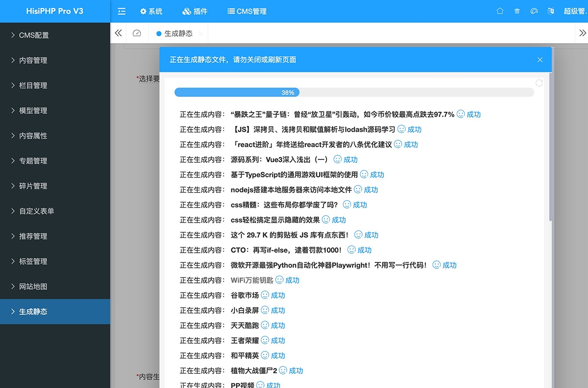Click the sidebar collapse hamburger icon

(121, 11)
